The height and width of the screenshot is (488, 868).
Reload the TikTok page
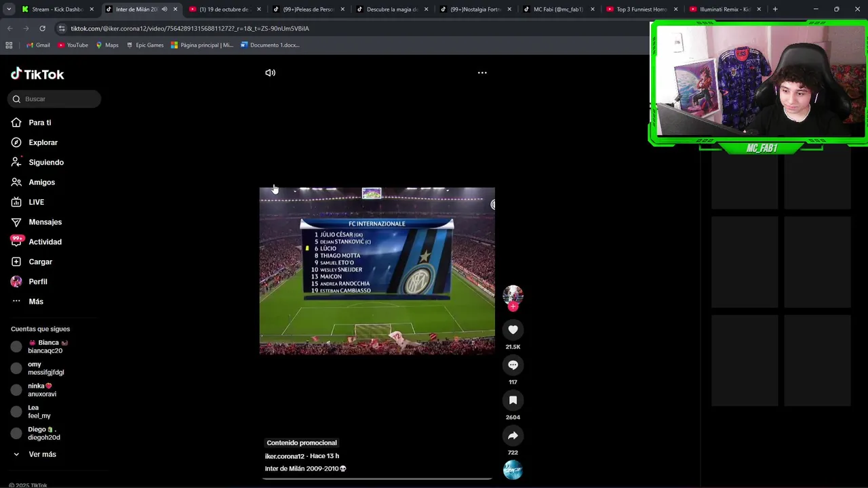click(x=42, y=28)
